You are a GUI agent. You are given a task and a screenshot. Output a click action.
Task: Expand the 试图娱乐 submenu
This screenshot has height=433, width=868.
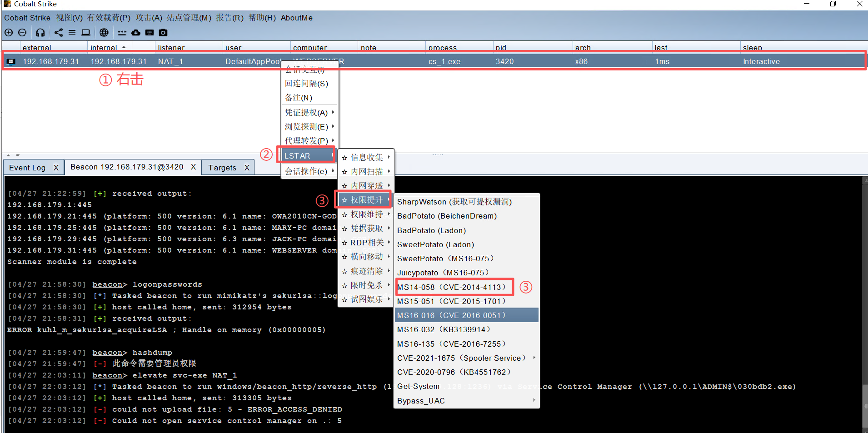[x=366, y=299]
